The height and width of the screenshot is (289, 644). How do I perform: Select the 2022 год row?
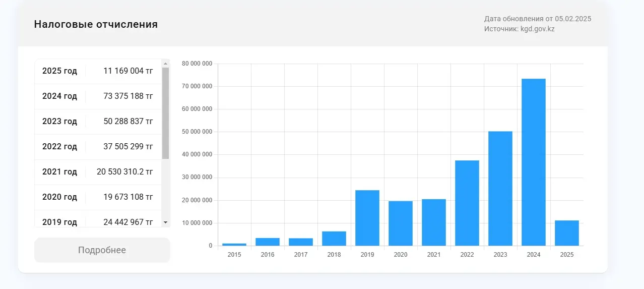[x=98, y=147]
